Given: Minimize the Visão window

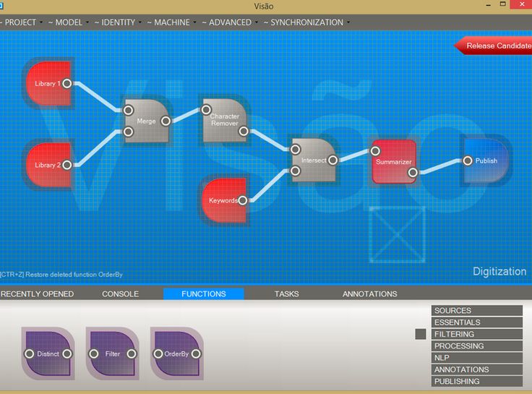Looking at the screenshot, I should tap(488, 5).
